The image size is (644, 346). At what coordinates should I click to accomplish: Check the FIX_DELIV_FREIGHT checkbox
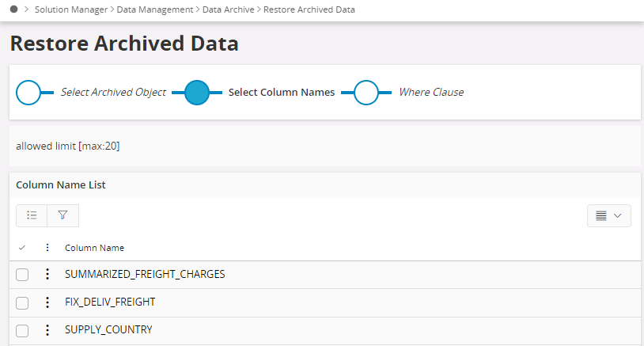coord(22,303)
